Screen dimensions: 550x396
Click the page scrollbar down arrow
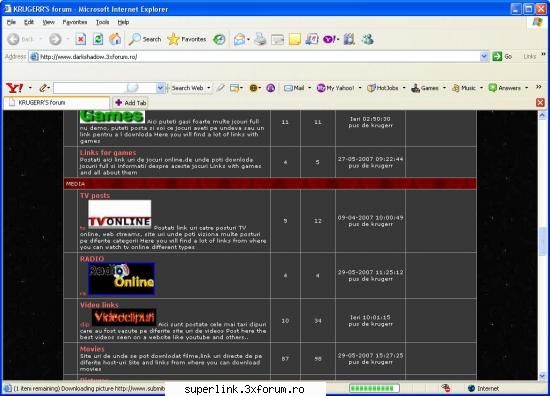click(x=542, y=376)
